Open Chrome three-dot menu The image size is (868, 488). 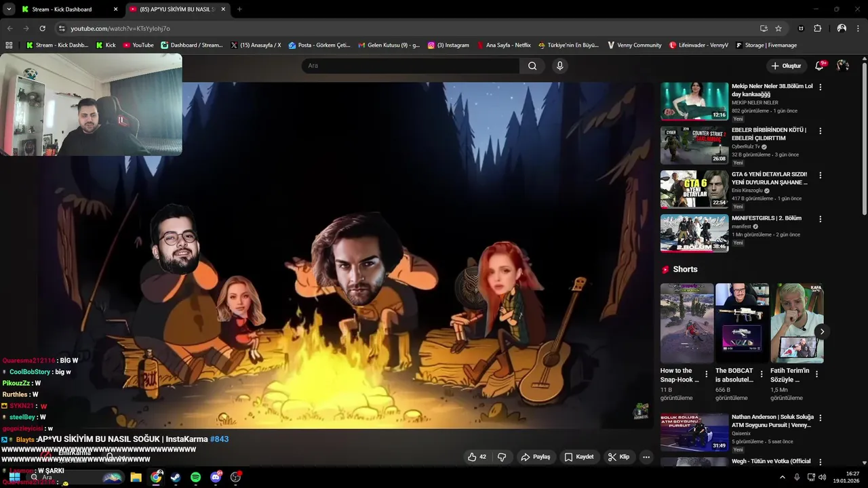tap(859, 28)
